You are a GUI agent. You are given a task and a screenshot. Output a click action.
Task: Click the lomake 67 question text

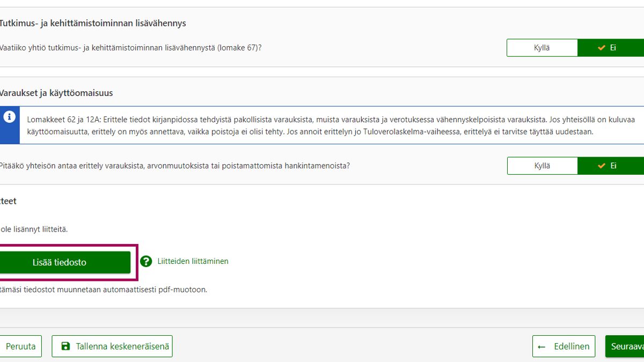click(x=130, y=48)
